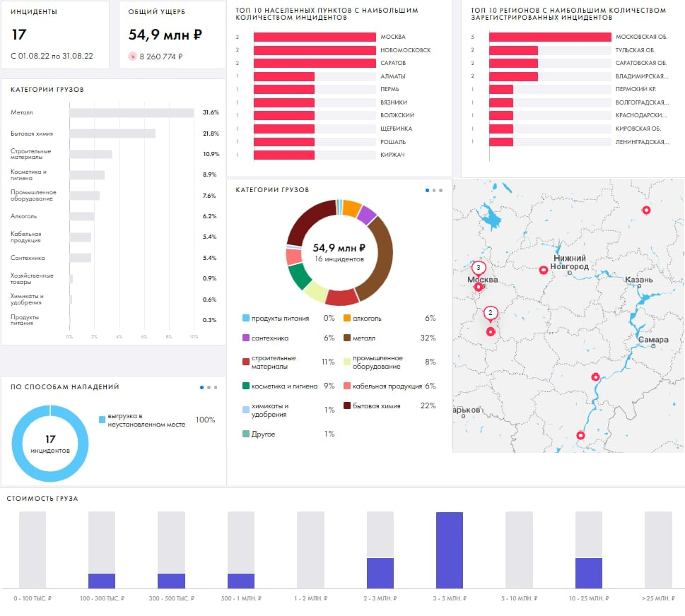Click the Кабельная продукция category label in bar chart

point(25,237)
